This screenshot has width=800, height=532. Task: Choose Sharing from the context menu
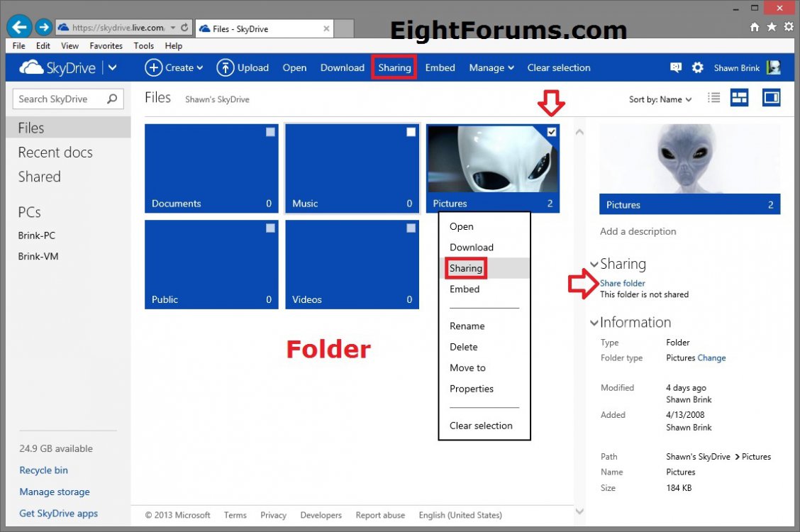[484, 268]
